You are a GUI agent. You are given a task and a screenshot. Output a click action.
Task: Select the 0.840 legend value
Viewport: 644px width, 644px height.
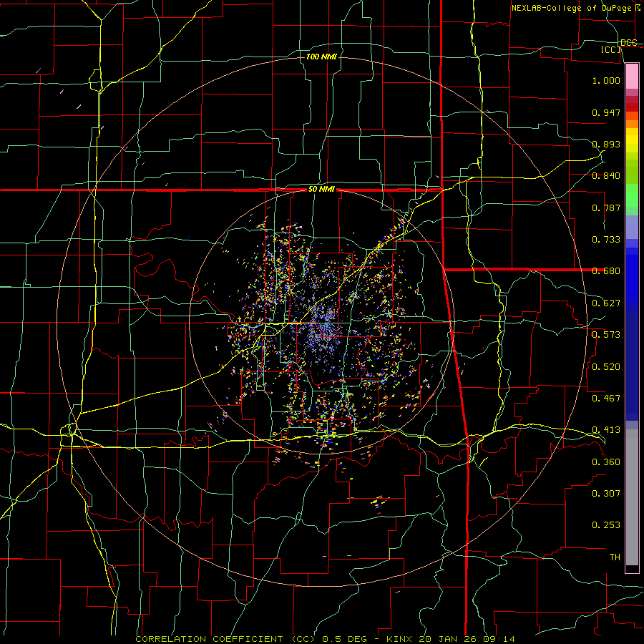click(x=606, y=176)
